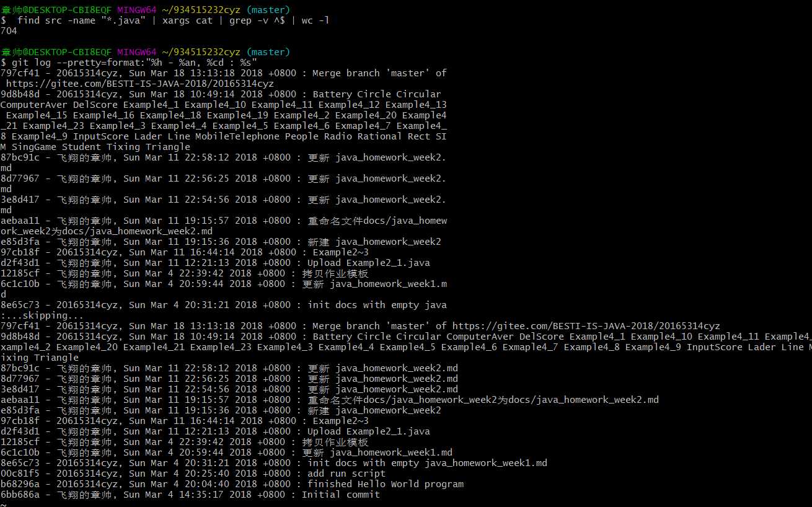Click the find src -name "*.java" command line
The image size is (812, 507).
(x=165, y=20)
